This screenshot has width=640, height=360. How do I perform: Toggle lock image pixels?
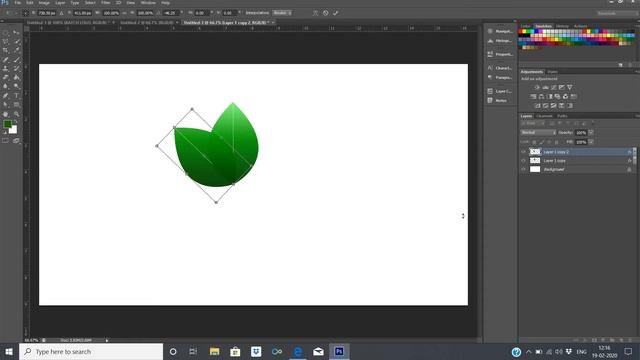pos(542,142)
